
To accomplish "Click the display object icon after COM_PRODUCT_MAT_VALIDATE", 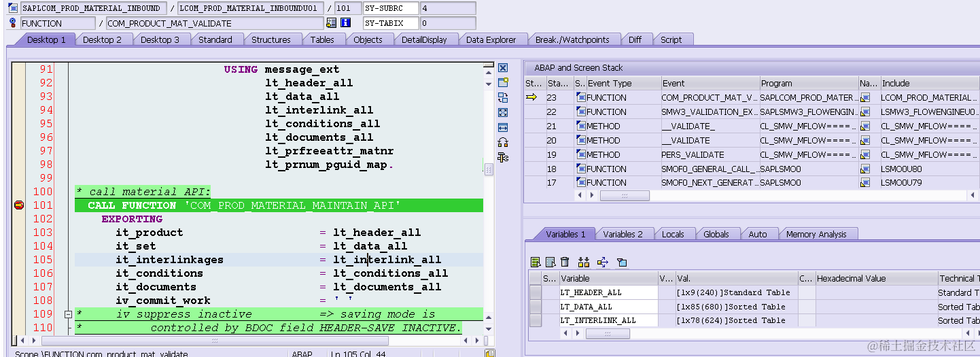I will click(x=331, y=23).
